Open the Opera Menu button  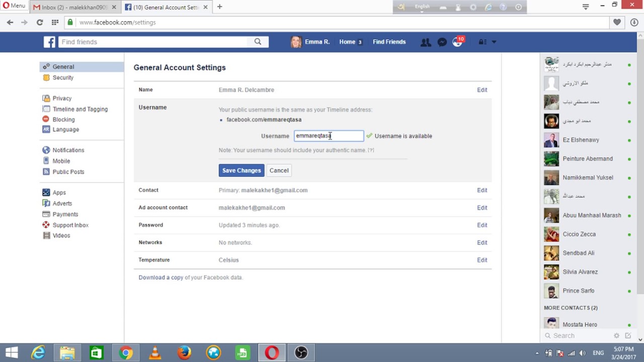pyautogui.click(x=14, y=6)
